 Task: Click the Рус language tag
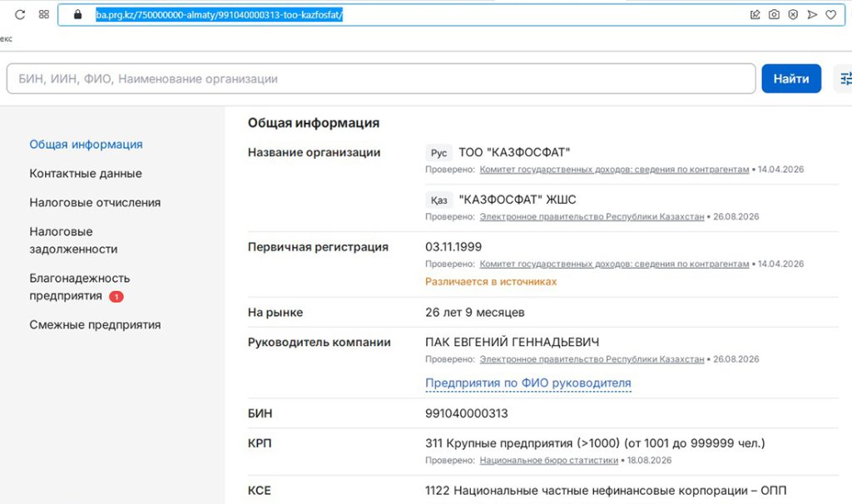pos(438,153)
